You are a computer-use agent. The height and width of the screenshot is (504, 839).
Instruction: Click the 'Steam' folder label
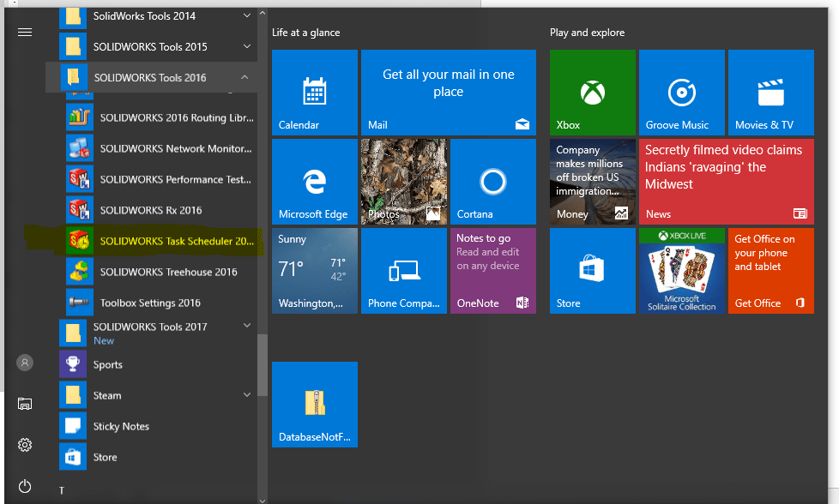(107, 395)
